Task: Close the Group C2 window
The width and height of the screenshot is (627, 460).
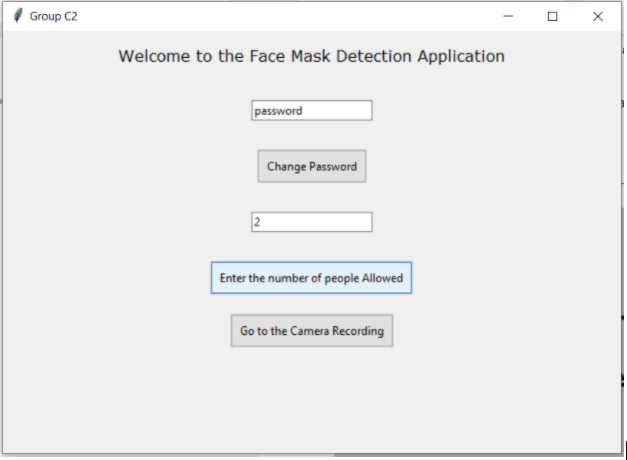Action: pos(597,16)
